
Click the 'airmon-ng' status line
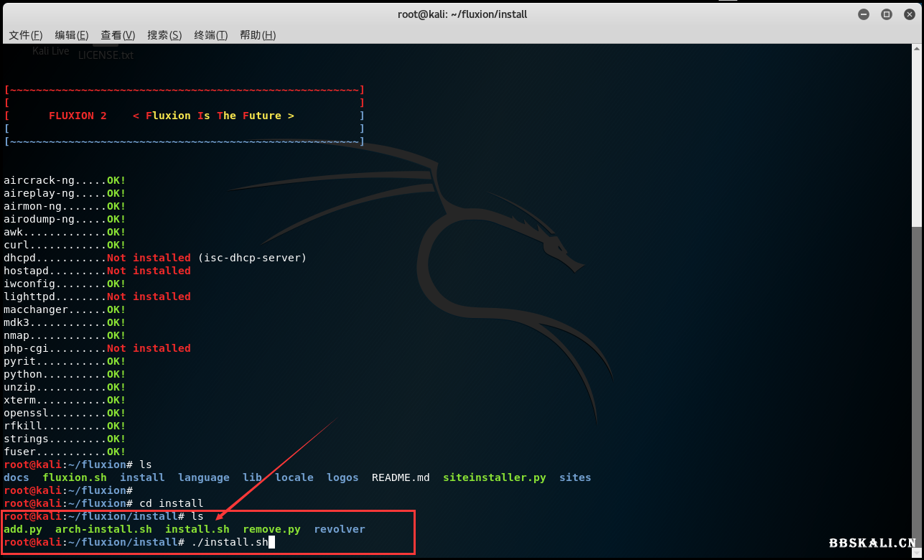(x=65, y=206)
